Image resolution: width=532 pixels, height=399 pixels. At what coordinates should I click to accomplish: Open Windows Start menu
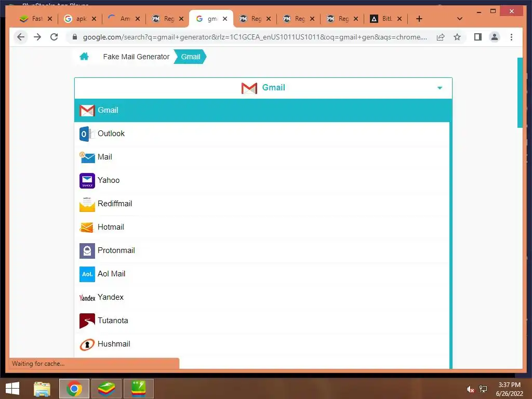[x=12, y=388]
